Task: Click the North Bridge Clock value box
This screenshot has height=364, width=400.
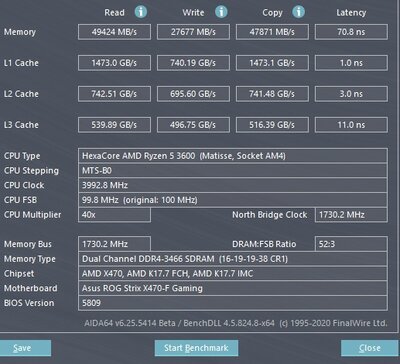Action: coord(351,215)
